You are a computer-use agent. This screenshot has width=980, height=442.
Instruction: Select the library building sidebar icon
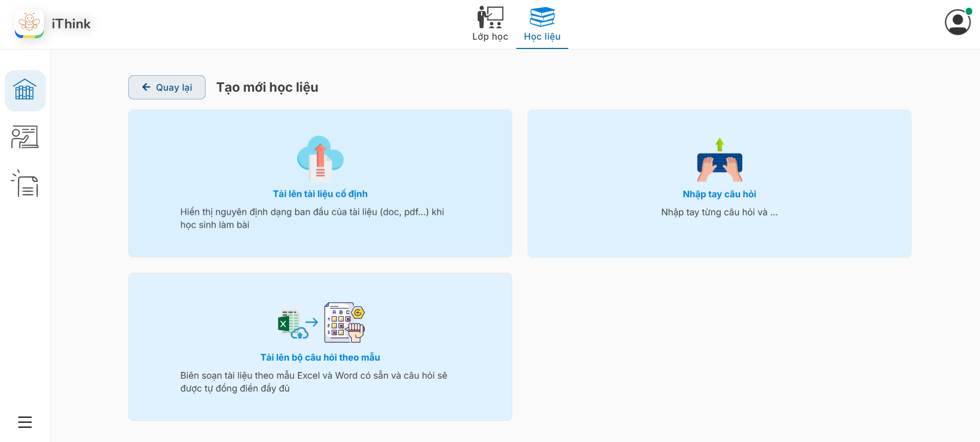pyautogui.click(x=25, y=90)
